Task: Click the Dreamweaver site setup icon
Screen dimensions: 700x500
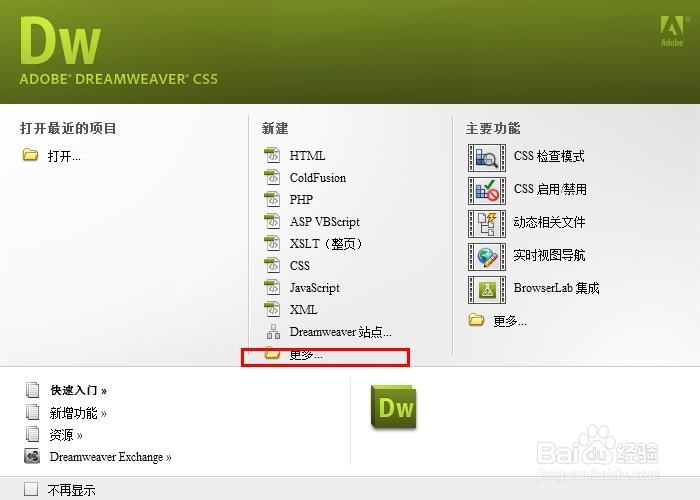Action: coord(273,332)
